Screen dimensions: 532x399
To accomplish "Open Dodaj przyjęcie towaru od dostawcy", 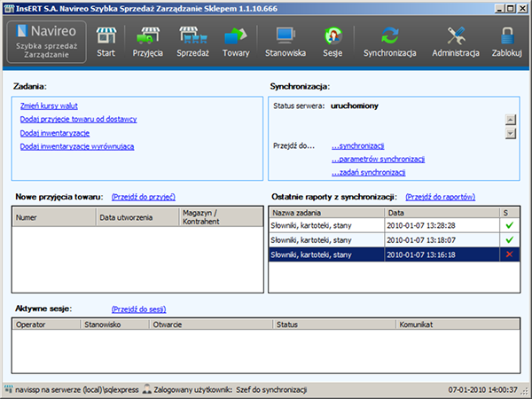I will pos(78,119).
